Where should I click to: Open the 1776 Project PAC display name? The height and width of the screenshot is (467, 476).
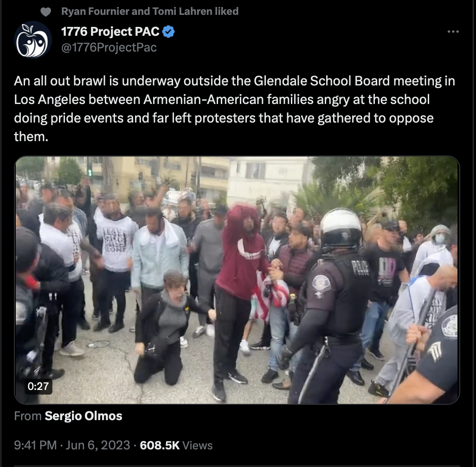coord(110,32)
